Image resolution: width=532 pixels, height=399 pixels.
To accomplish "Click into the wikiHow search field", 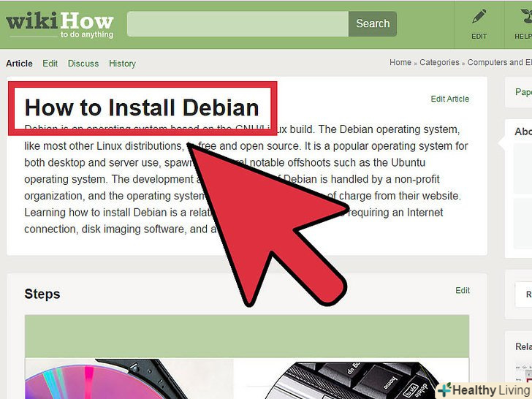I will [237, 23].
